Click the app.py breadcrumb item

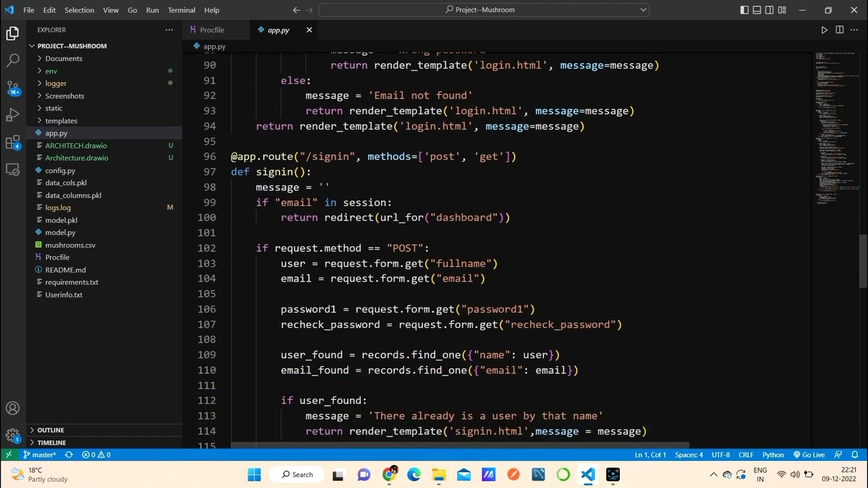click(x=210, y=46)
